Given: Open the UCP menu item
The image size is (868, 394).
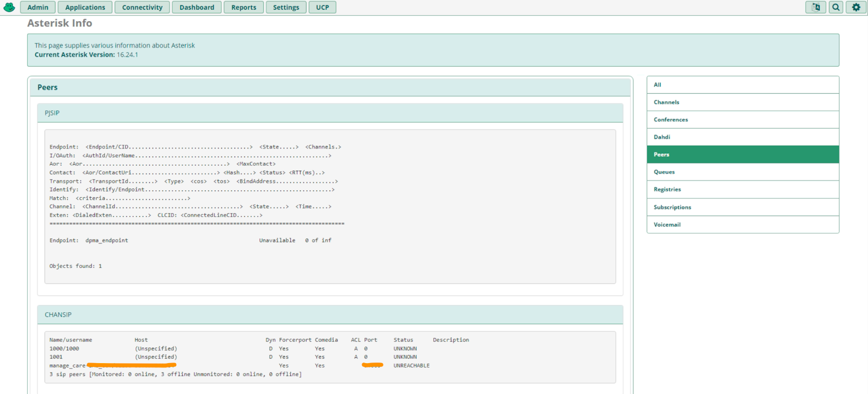Looking at the screenshot, I should 322,7.
